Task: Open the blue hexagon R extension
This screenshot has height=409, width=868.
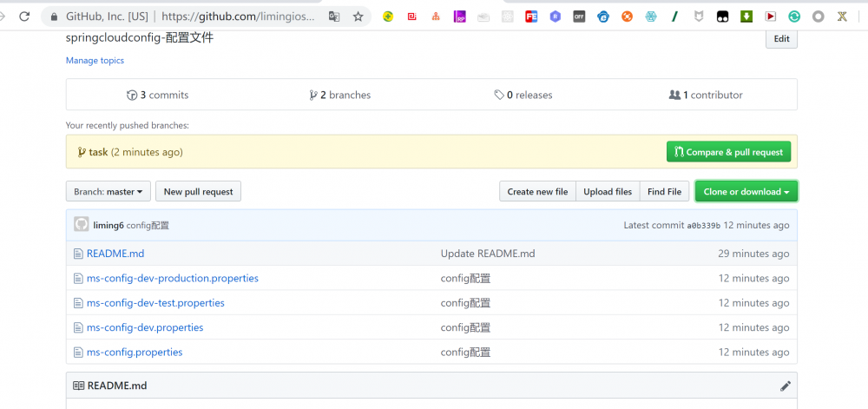Action: [x=556, y=16]
